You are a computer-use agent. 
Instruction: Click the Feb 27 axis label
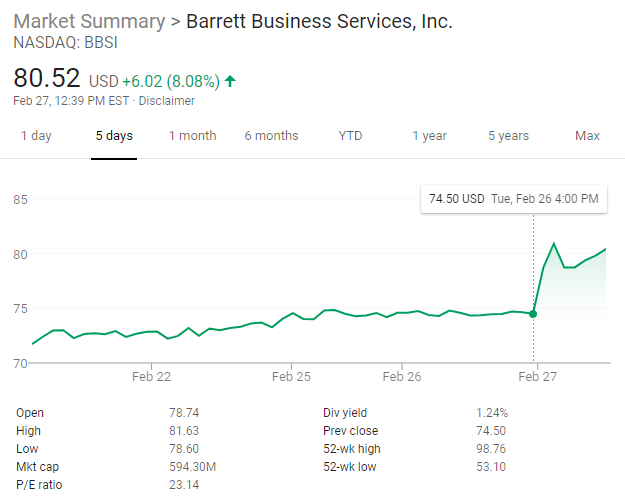537,377
